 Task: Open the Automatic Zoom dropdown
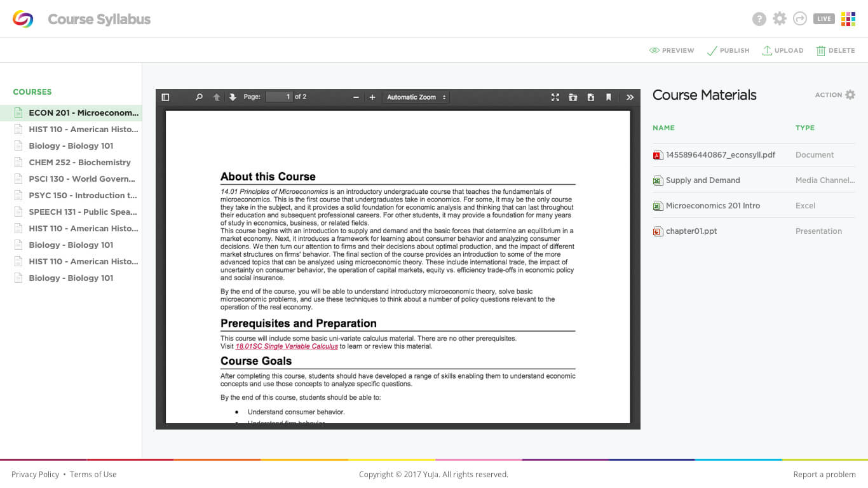[x=416, y=97]
